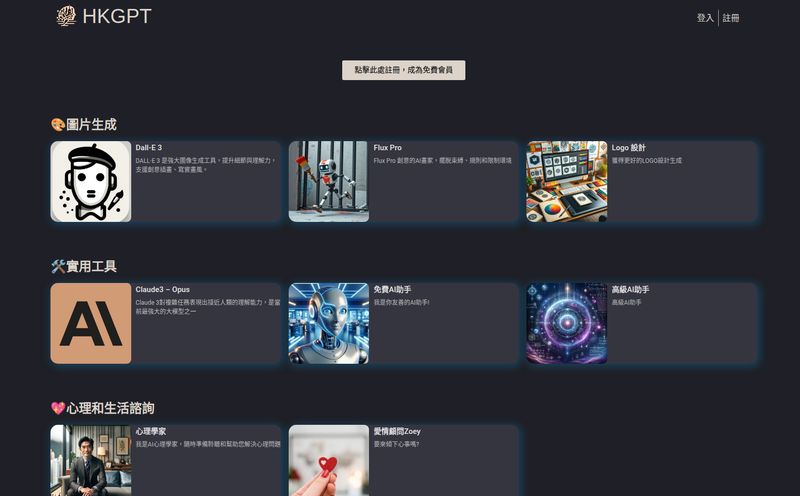Click the 心理學家 description text
This screenshot has width=800, height=496.
pyautogui.click(x=208, y=444)
